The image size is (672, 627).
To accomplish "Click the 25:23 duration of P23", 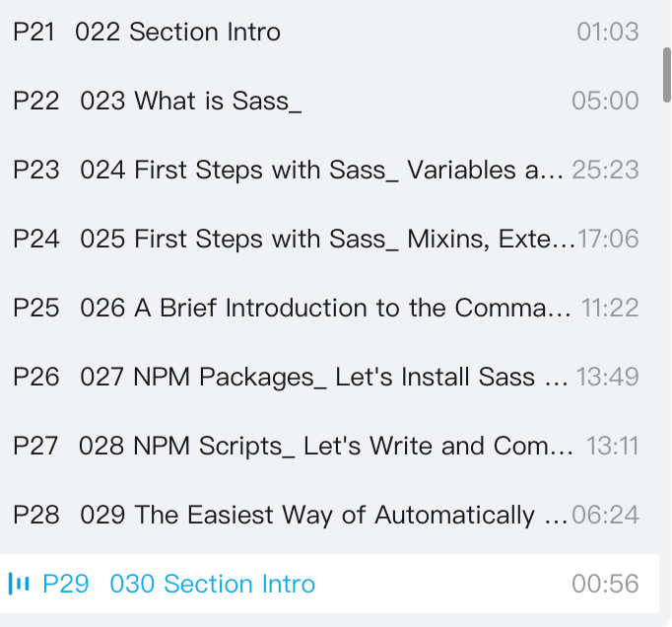I will click(605, 170).
